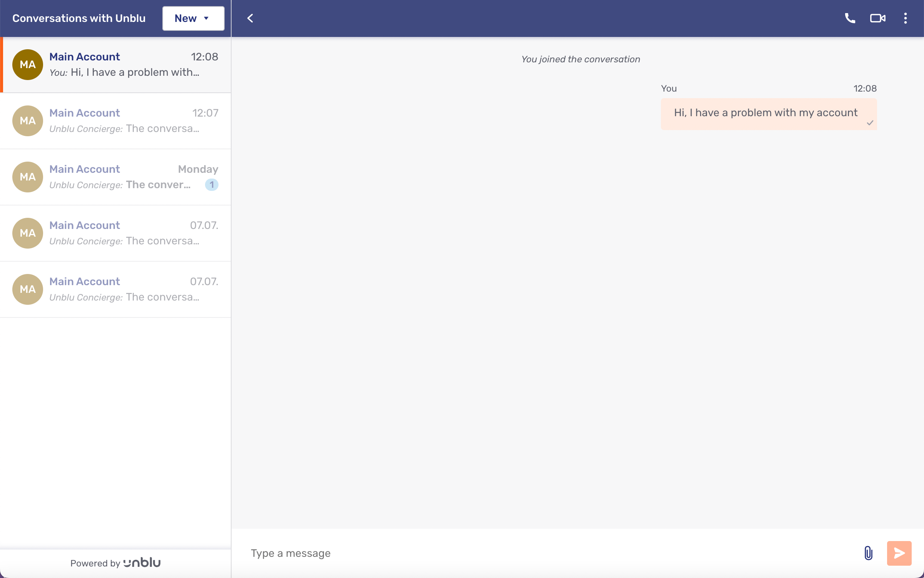
Task: Open the first 07.07. conversation
Action: 115,233
